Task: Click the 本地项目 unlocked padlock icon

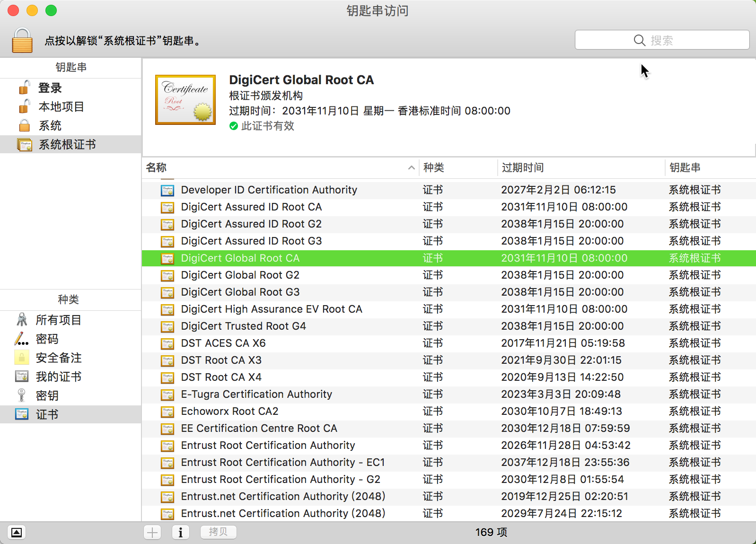Action: pyautogui.click(x=24, y=106)
